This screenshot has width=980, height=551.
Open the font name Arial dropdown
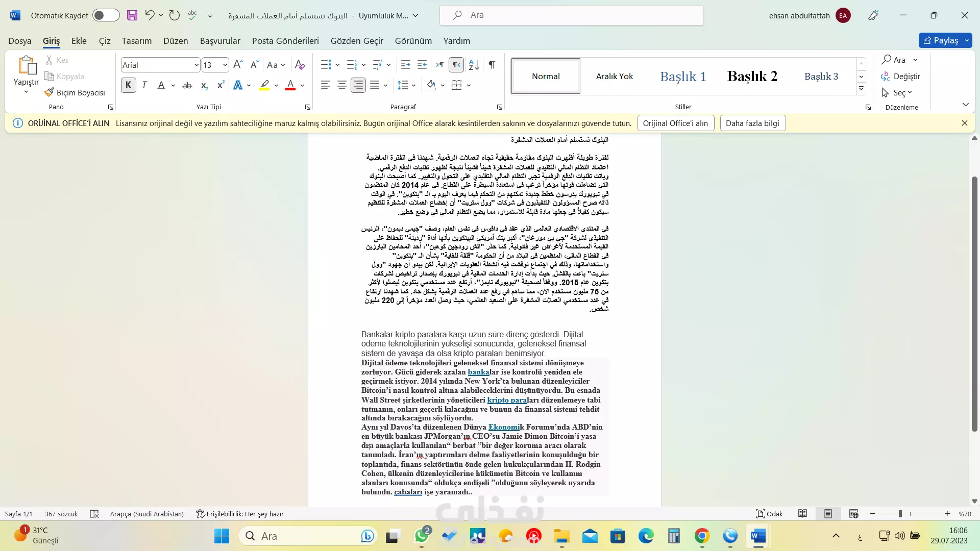coord(197,65)
